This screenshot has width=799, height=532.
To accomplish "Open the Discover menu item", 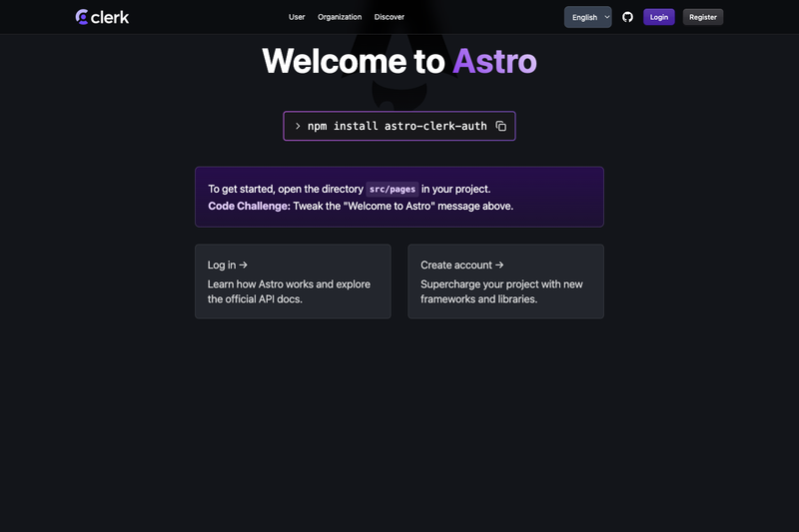I will pos(389,17).
